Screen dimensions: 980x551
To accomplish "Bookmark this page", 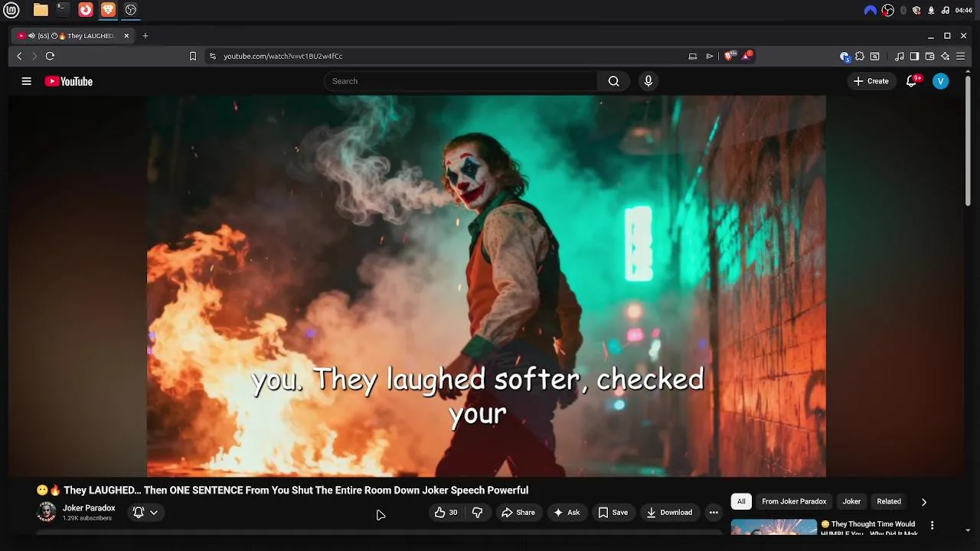I will click(x=193, y=56).
